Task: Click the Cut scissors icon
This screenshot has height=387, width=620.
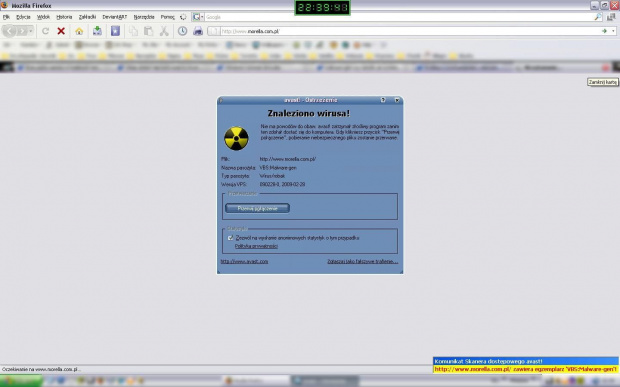Action: (x=164, y=31)
